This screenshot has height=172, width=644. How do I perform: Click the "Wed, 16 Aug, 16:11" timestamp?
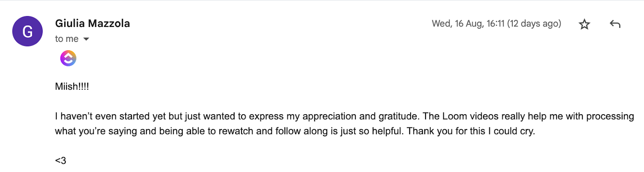pyautogui.click(x=468, y=24)
